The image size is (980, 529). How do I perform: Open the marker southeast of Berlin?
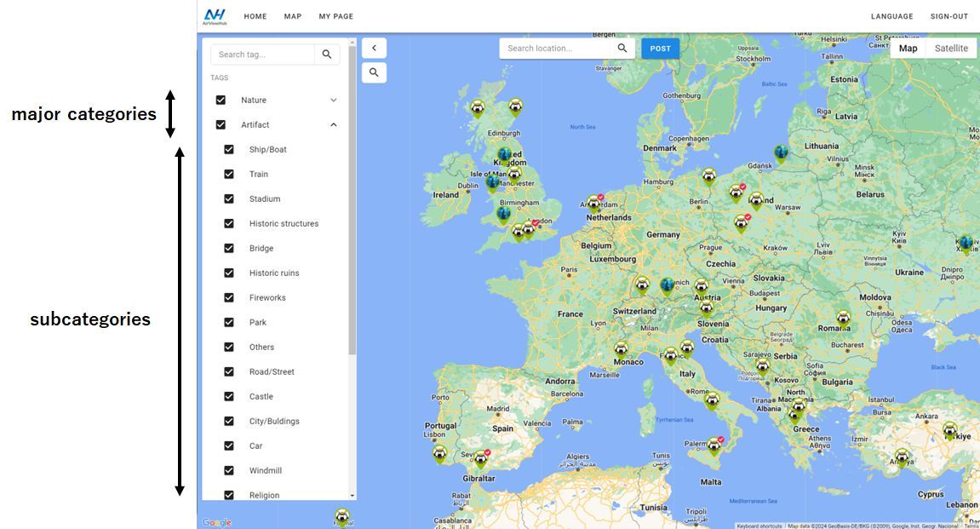741,222
